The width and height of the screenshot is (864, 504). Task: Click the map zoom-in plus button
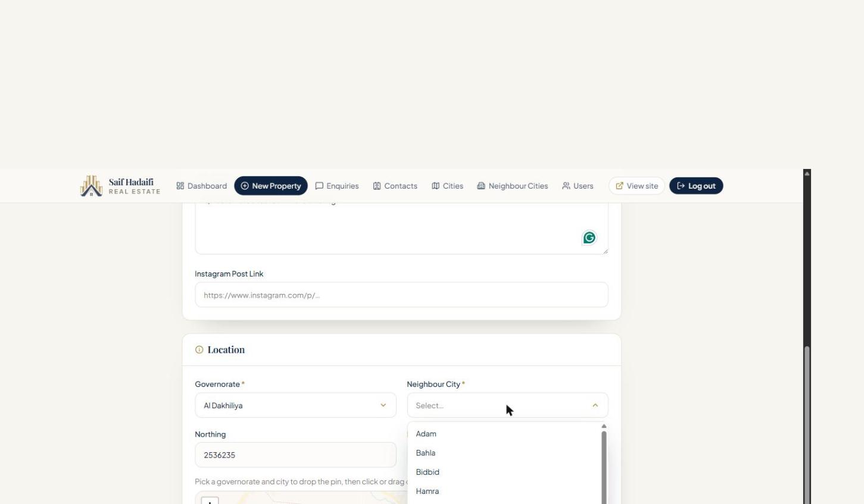click(x=210, y=501)
